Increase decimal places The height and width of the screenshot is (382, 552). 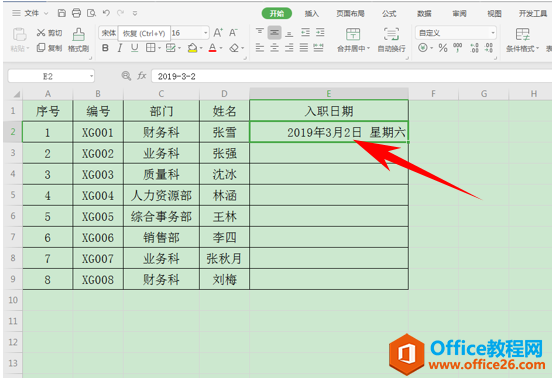475,48
